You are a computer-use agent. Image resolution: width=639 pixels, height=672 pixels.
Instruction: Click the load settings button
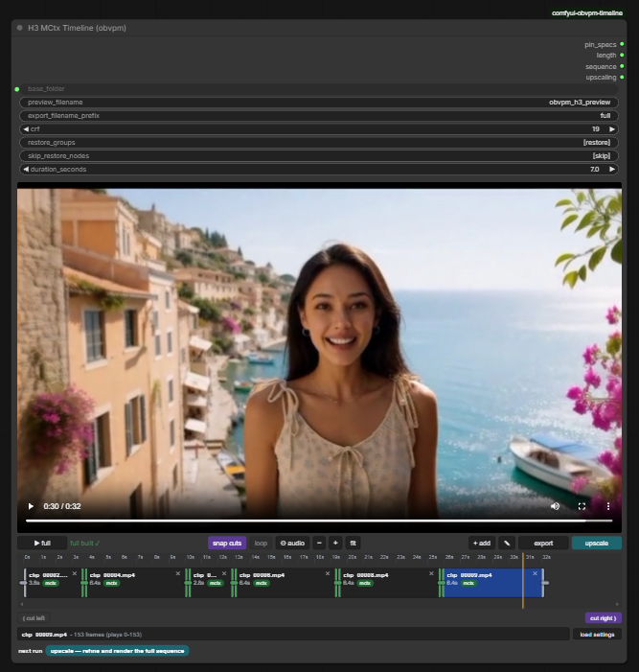pyautogui.click(x=597, y=635)
